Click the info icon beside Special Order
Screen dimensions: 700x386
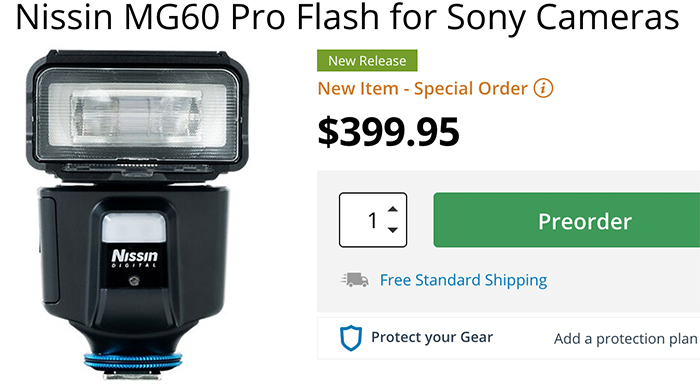pos(543,88)
